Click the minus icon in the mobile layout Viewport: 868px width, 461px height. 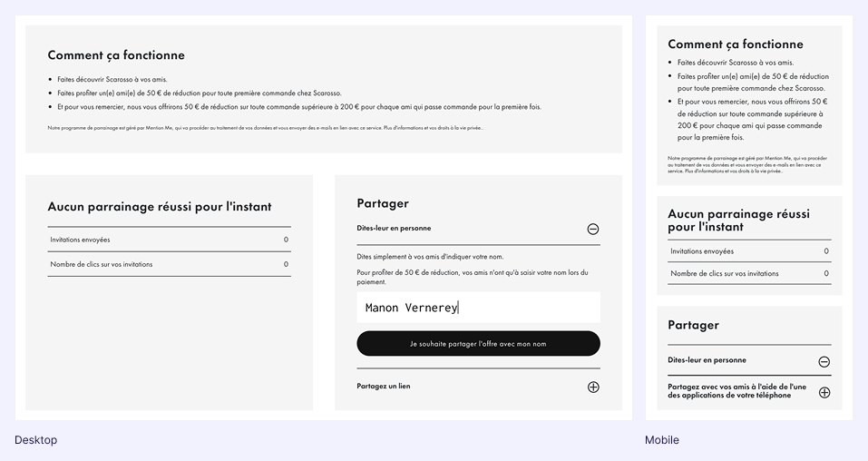pos(824,361)
